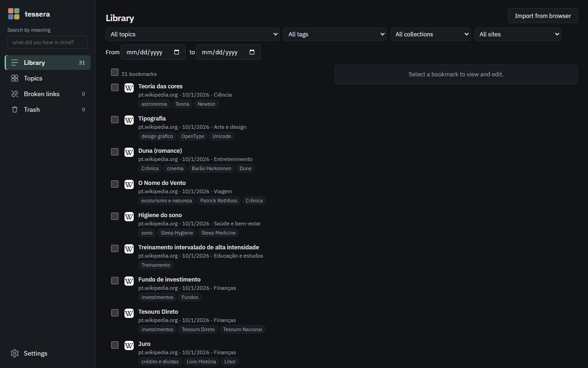Open the Teoria das cores bookmark title
The width and height of the screenshot is (588, 368).
pyautogui.click(x=160, y=86)
